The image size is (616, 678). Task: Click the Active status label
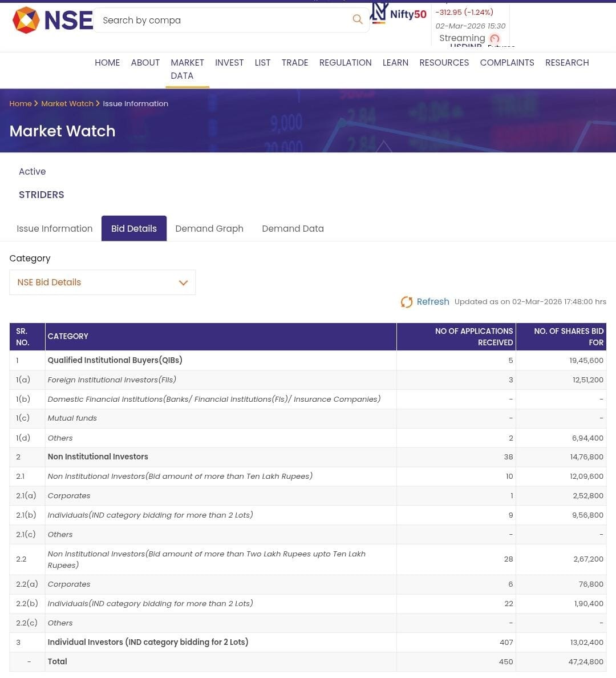point(33,172)
